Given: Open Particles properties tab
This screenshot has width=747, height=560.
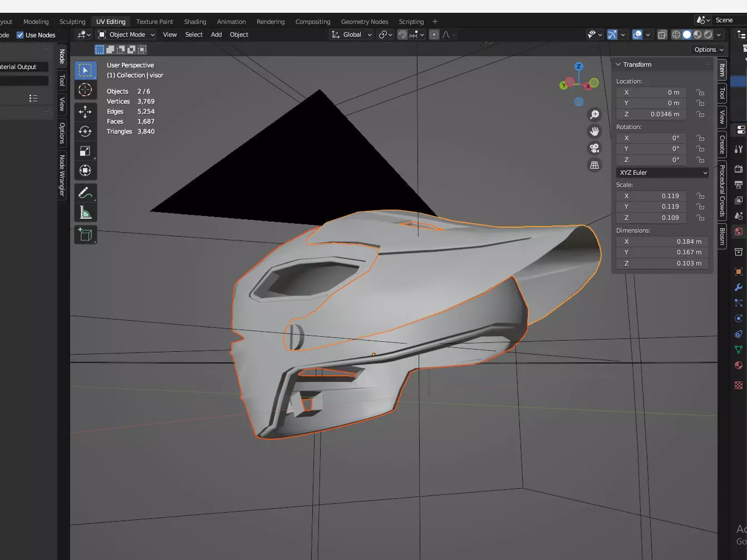Looking at the screenshot, I should tap(739, 303).
